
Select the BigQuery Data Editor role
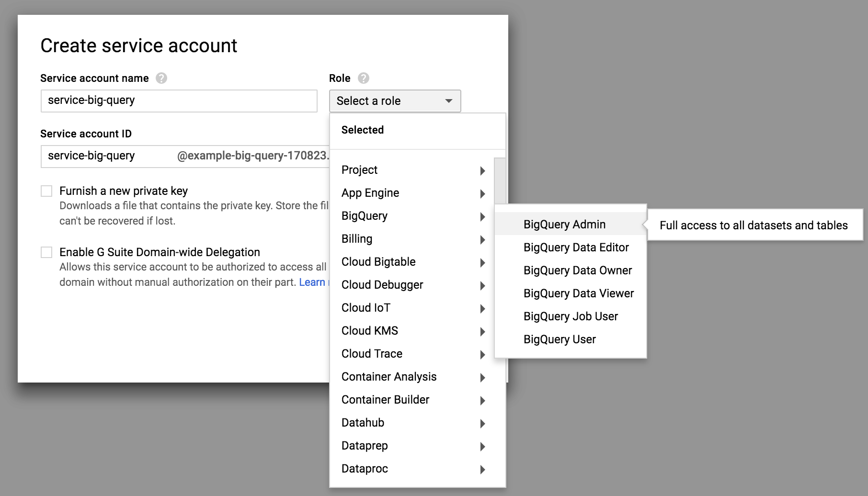click(x=571, y=247)
